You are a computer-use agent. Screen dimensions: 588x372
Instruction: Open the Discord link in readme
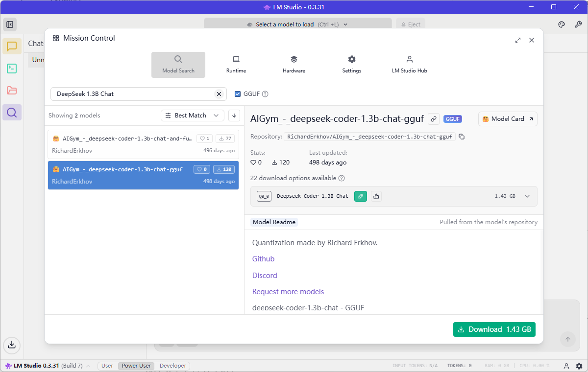[x=265, y=276]
